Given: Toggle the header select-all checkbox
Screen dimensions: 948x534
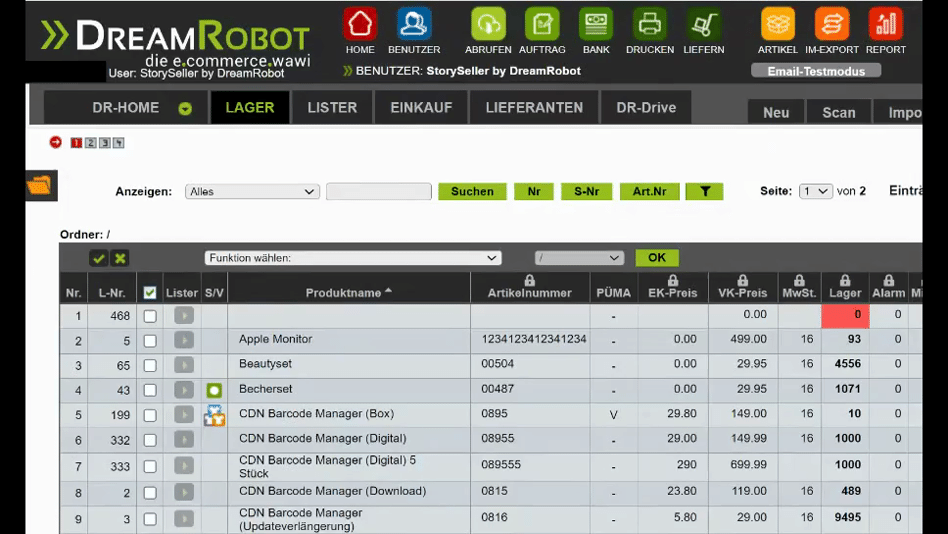Looking at the screenshot, I should [150, 293].
